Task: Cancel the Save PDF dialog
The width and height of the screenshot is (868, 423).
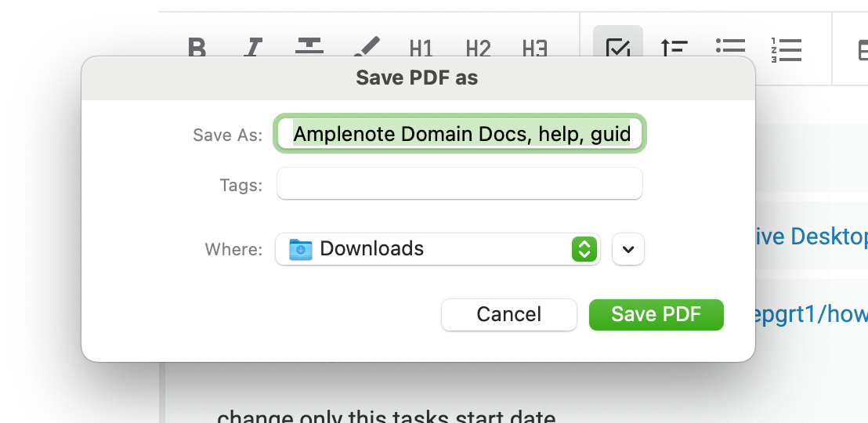Action: [508, 314]
